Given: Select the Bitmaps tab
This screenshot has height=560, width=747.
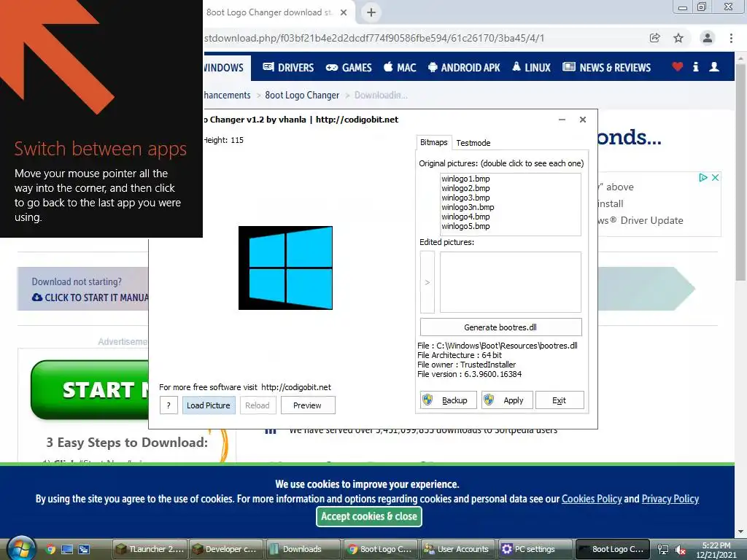Looking at the screenshot, I should (x=433, y=142).
